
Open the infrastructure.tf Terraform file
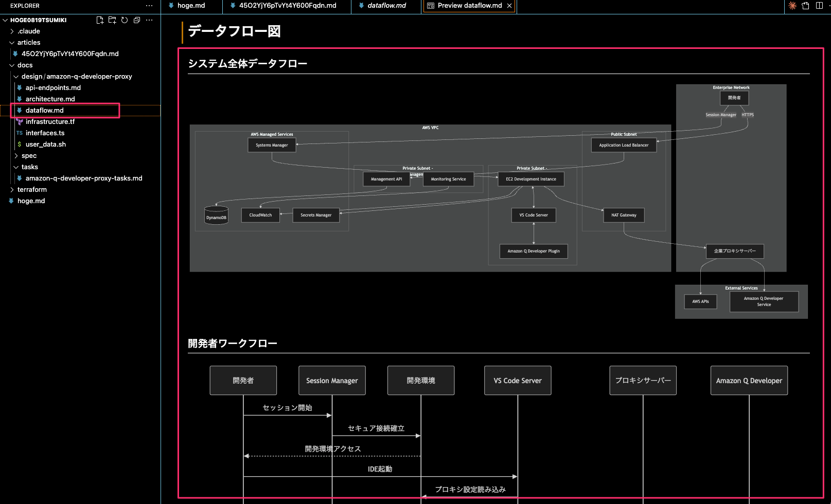point(50,122)
